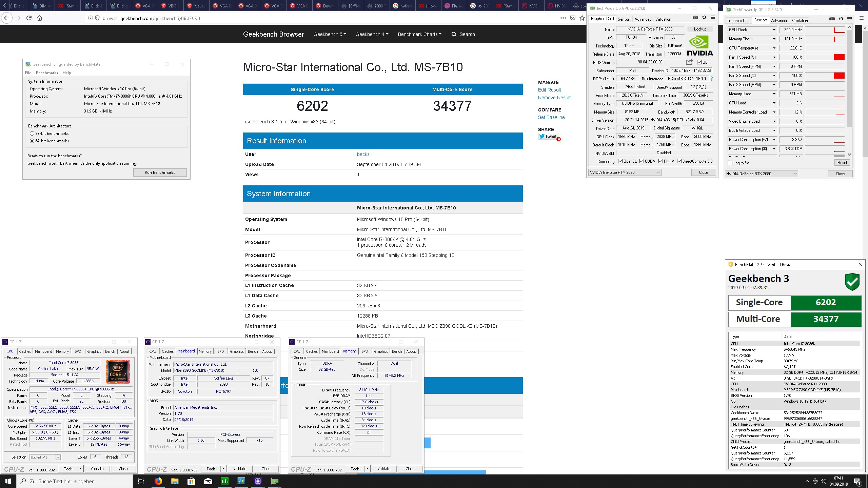Screen dimensions: 868x488
Task: Open the Benchmarks menu in Geekbench 3
Action: (47, 73)
